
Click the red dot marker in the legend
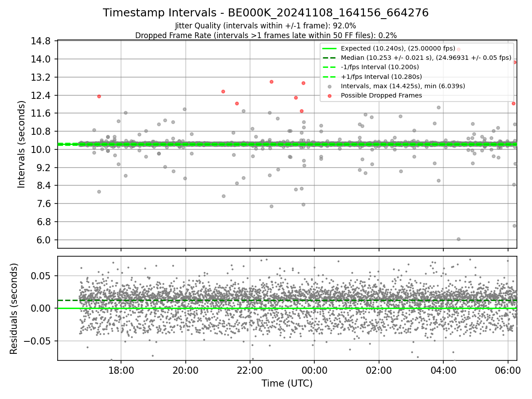(329, 95)
